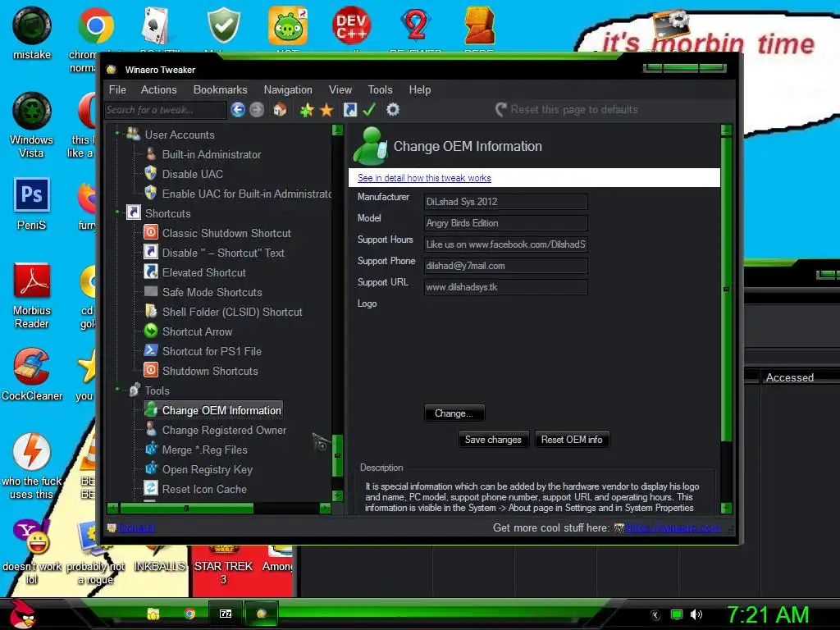Select Shutdown Shortcuts item

(x=210, y=372)
